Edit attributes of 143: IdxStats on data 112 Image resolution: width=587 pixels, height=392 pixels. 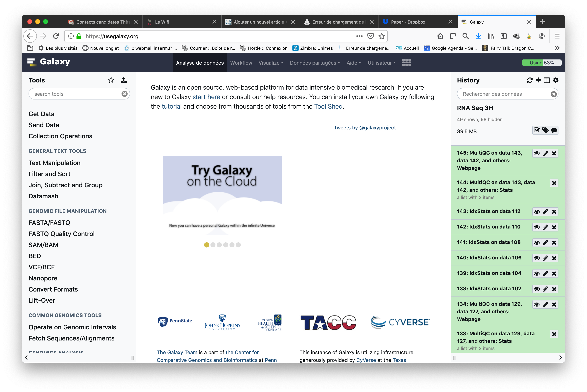pyautogui.click(x=545, y=212)
